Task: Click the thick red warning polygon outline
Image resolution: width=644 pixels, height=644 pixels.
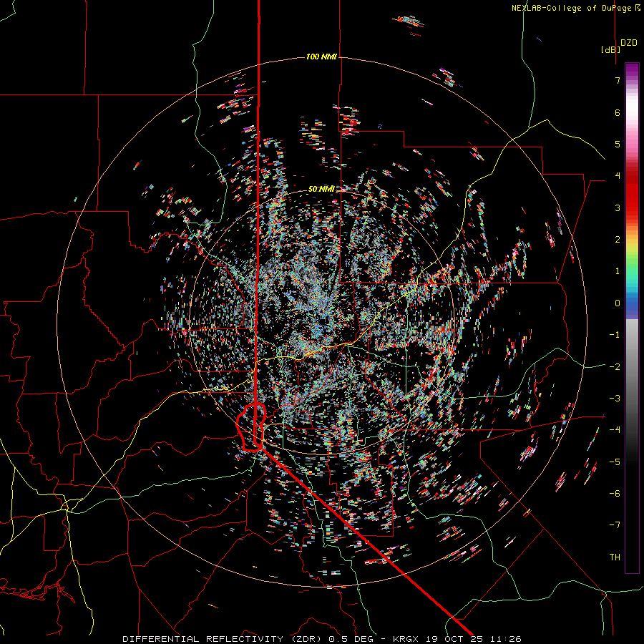Action: [251, 427]
